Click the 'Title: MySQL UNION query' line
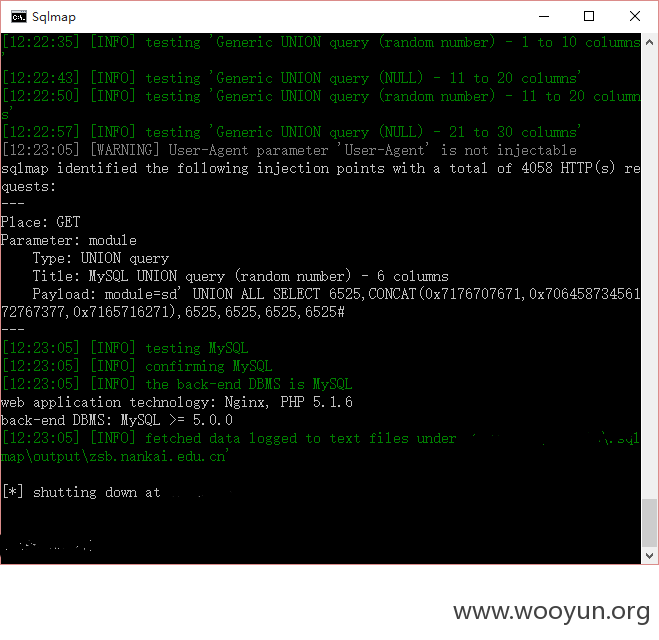Image resolution: width=659 pixels, height=640 pixels. pyautogui.click(x=241, y=276)
